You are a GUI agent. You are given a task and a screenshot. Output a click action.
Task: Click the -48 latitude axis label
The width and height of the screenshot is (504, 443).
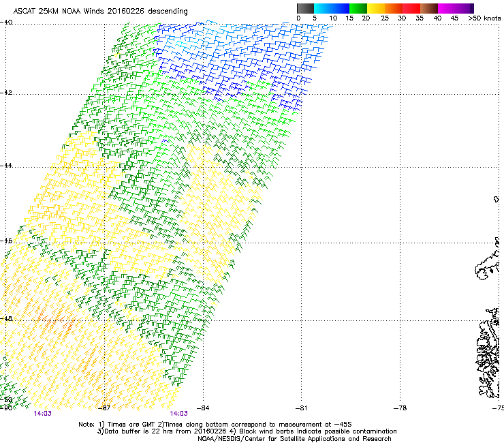[x=6, y=318]
